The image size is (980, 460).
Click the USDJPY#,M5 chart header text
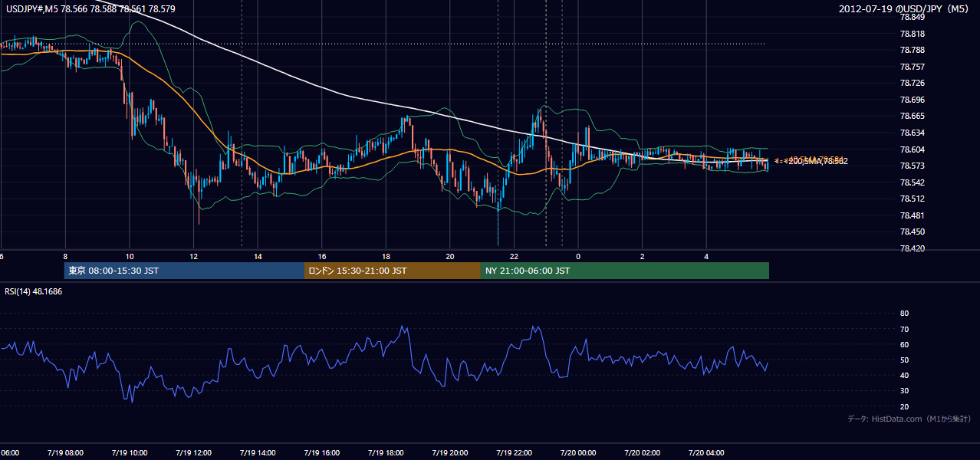click(90, 9)
